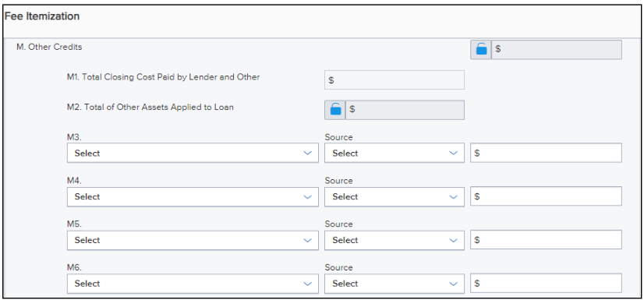Click the chevron arrow of M3 type dropdown

point(308,153)
